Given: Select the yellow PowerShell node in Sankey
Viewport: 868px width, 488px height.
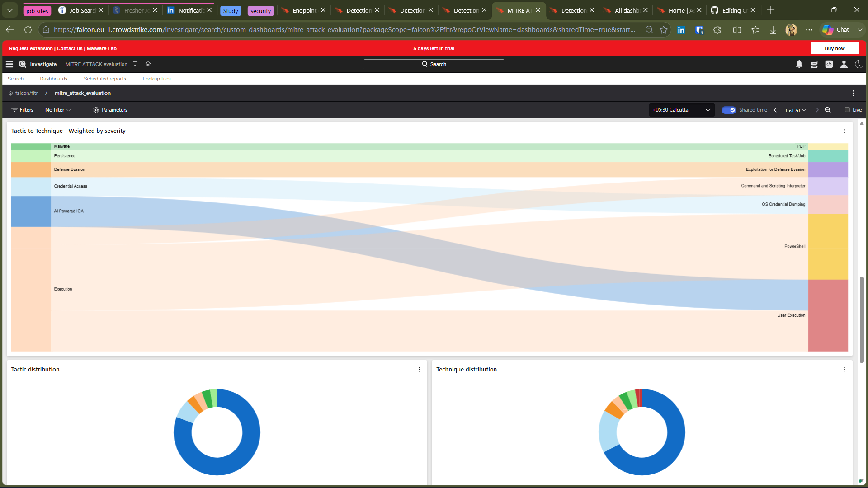Looking at the screenshot, I should pos(828,247).
